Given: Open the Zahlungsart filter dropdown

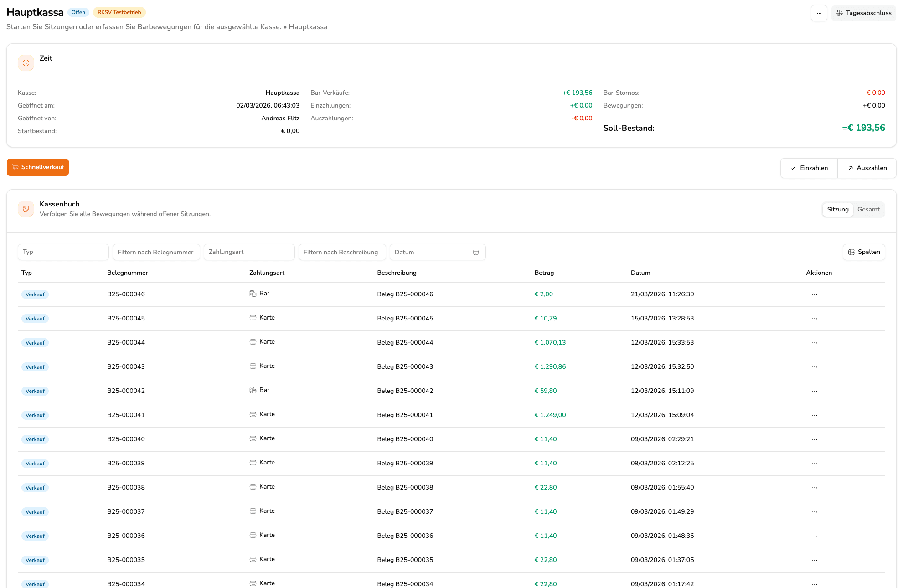Looking at the screenshot, I should point(249,252).
